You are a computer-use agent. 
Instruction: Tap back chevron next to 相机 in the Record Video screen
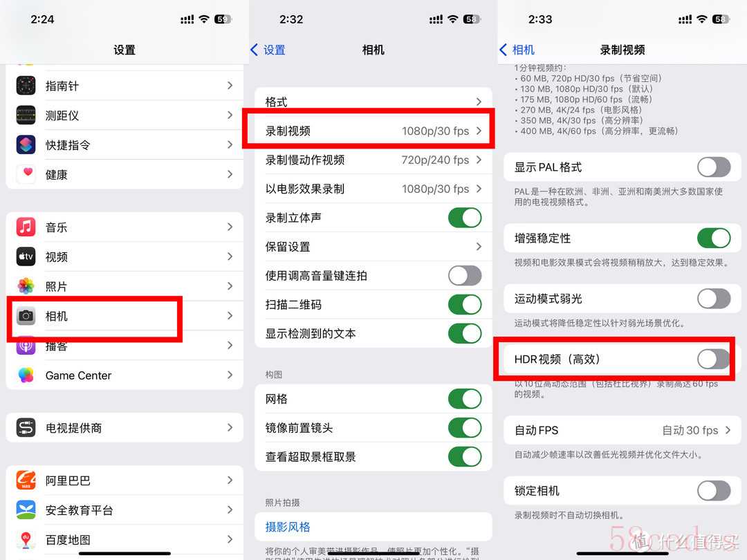coord(503,50)
